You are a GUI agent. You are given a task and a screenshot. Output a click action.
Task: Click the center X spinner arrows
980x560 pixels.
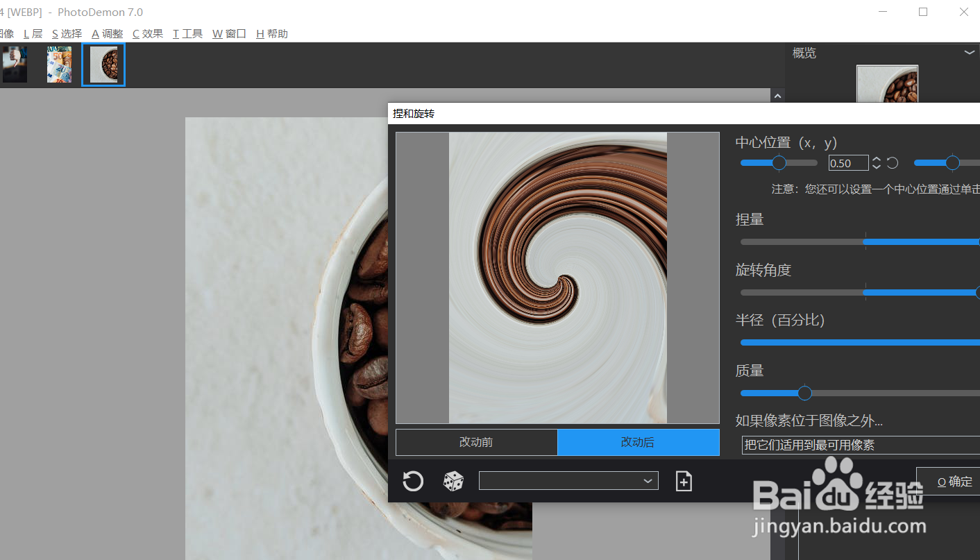click(877, 163)
